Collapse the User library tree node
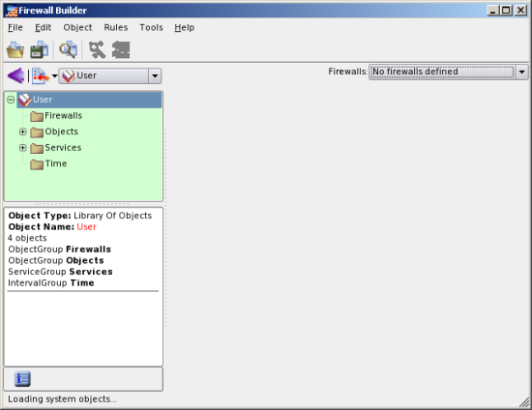 pos(11,100)
